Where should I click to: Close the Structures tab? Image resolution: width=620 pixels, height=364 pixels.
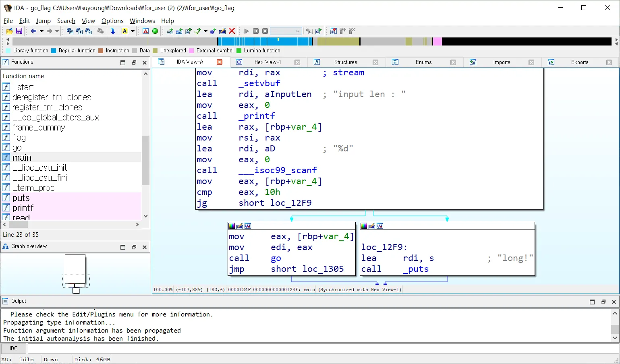[x=375, y=62]
